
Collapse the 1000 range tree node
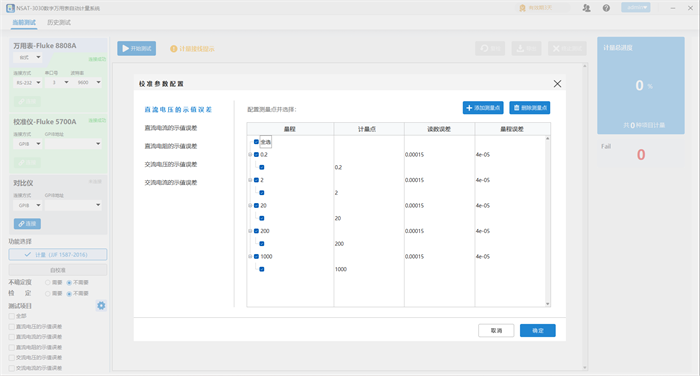click(x=250, y=256)
